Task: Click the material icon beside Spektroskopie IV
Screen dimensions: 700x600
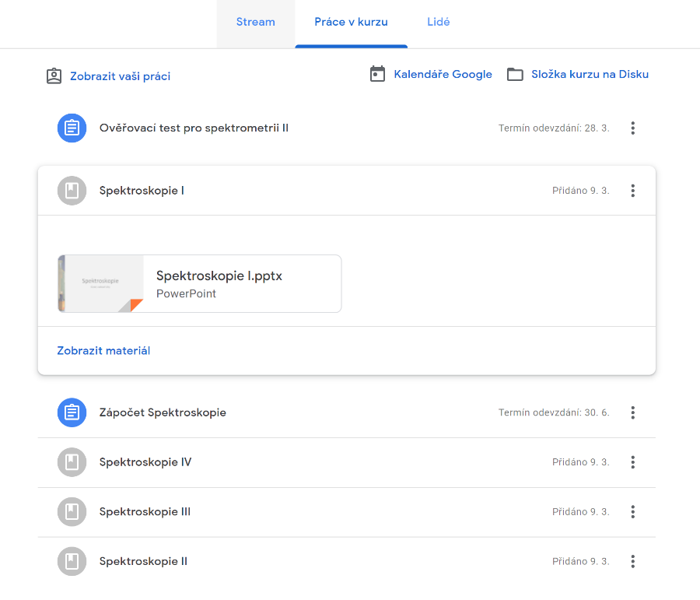Action: pyautogui.click(x=72, y=462)
